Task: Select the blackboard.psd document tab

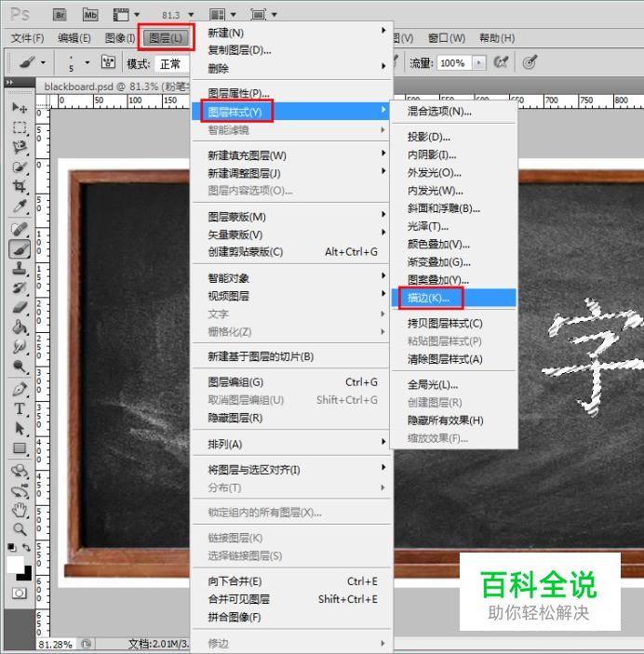Action: tap(116, 87)
